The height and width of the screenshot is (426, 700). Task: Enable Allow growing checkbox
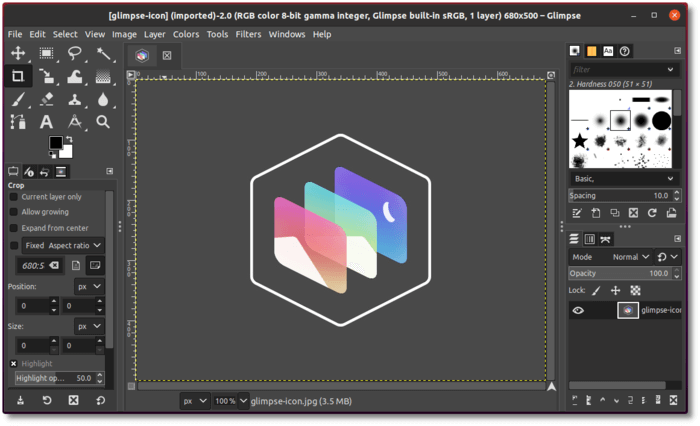[14, 212]
